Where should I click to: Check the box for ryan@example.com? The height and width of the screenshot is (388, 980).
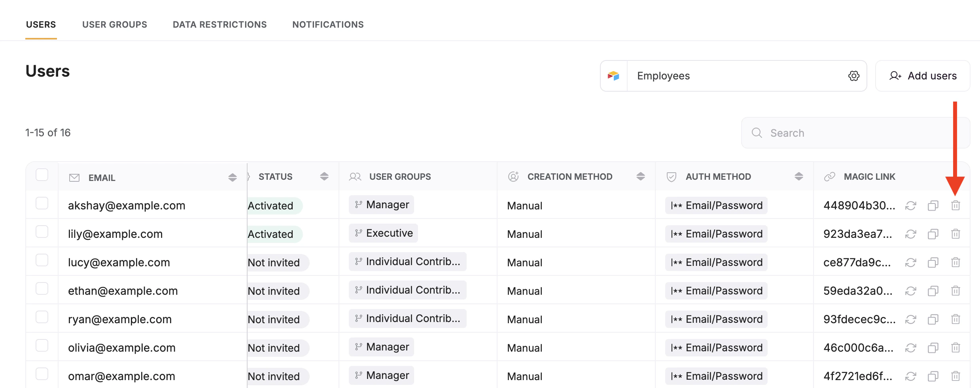(42, 317)
